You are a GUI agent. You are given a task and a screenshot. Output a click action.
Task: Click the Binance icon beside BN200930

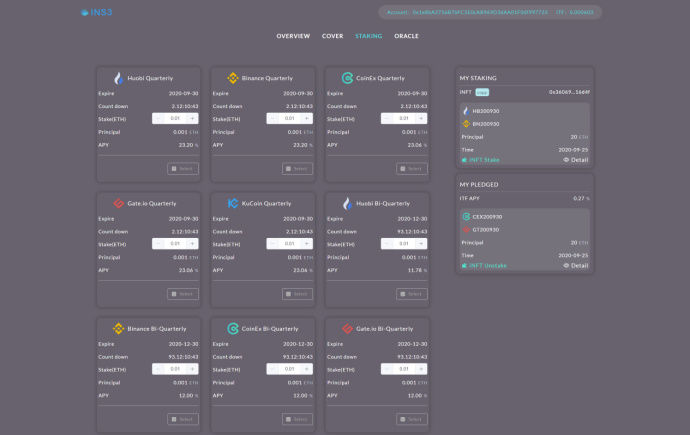(x=466, y=124)
